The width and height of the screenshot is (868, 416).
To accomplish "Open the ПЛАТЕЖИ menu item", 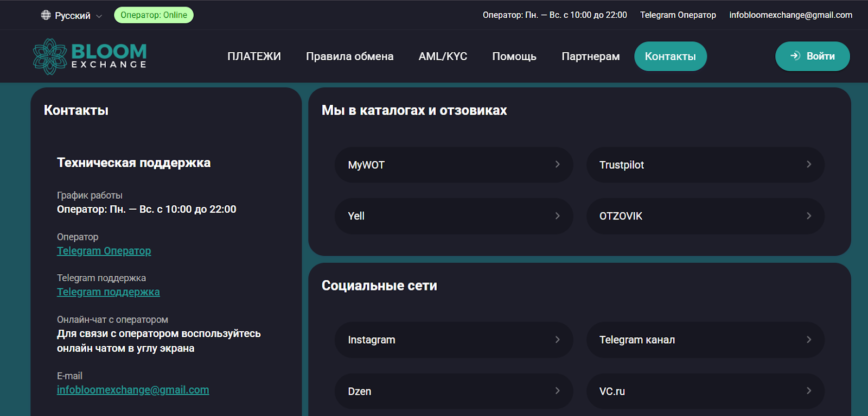I will point(254,56).
